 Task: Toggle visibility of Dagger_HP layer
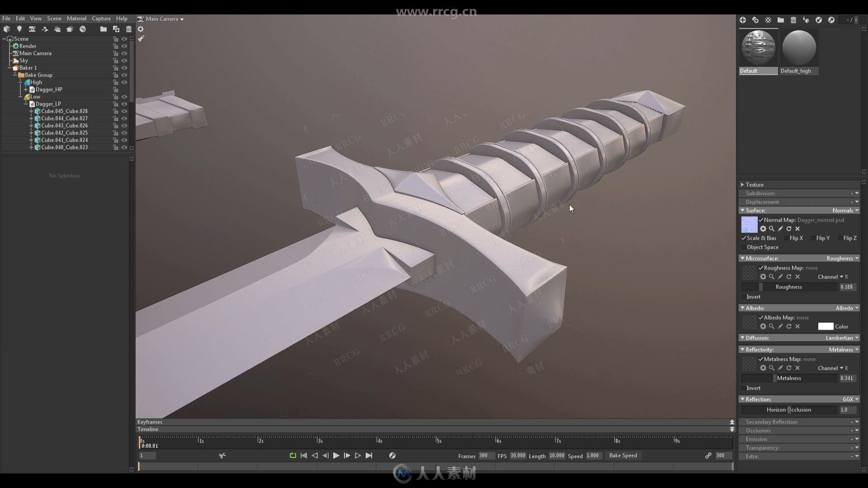[x=125, y=89]
